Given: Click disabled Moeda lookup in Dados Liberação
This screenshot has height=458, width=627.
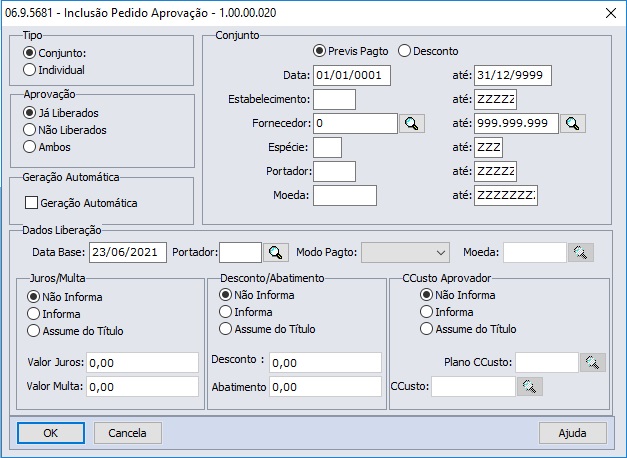Looking at the screenshot, I should [x=581, y=252].
